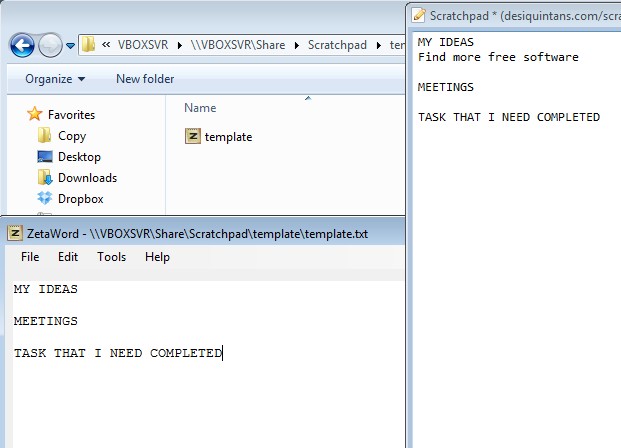Open the Help menu in ZetaWord
The height and width of the screenshot is (448, 621).
(157, 257)
